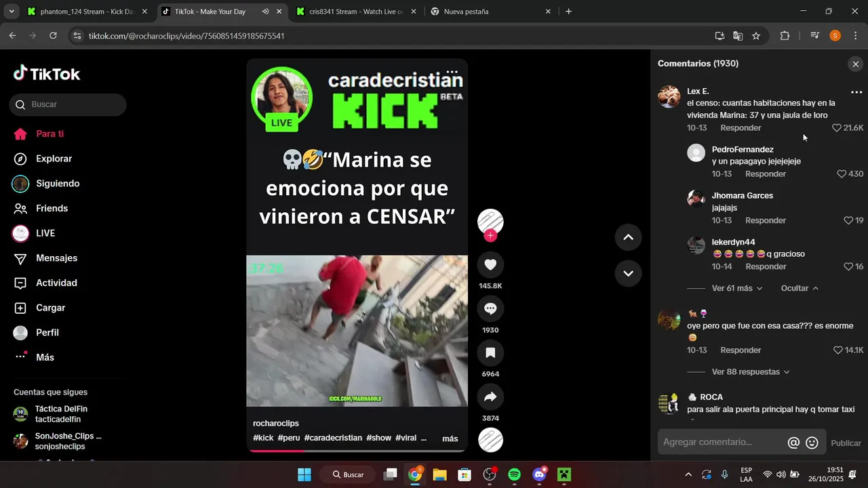Close the comments panel
The height and width of the screenshot is (488, 868).
click(855, 64)
